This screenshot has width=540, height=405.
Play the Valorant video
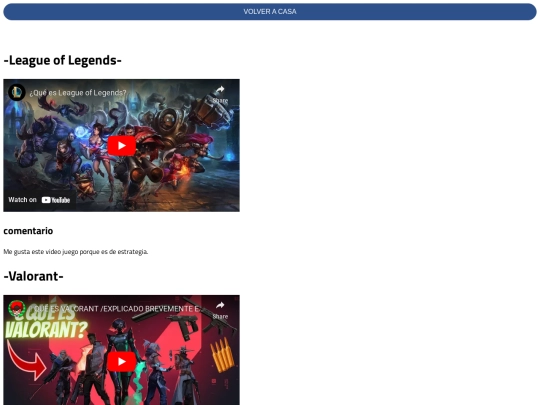coord(122,362)
